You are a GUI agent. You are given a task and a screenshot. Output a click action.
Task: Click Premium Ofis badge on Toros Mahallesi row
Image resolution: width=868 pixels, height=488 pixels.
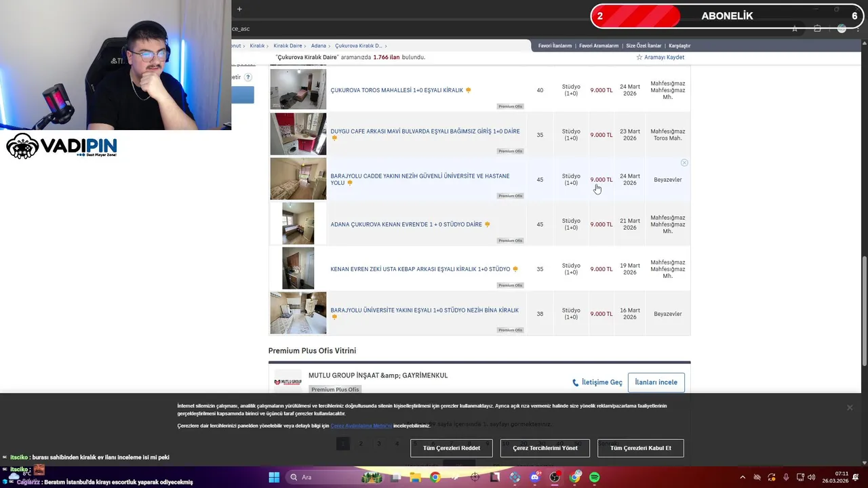pyautogui.click(x=511, y=106)
